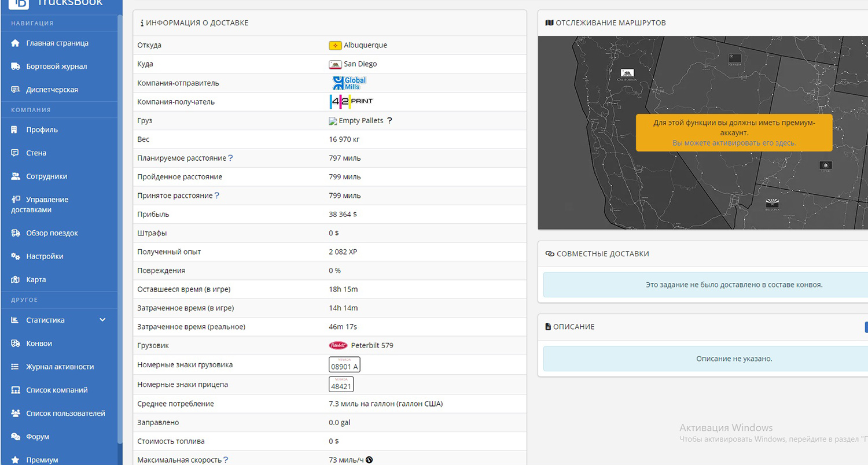Click the Empty Pallets cargo name
This screenshot has height=465, width=868.
point(361,121)
